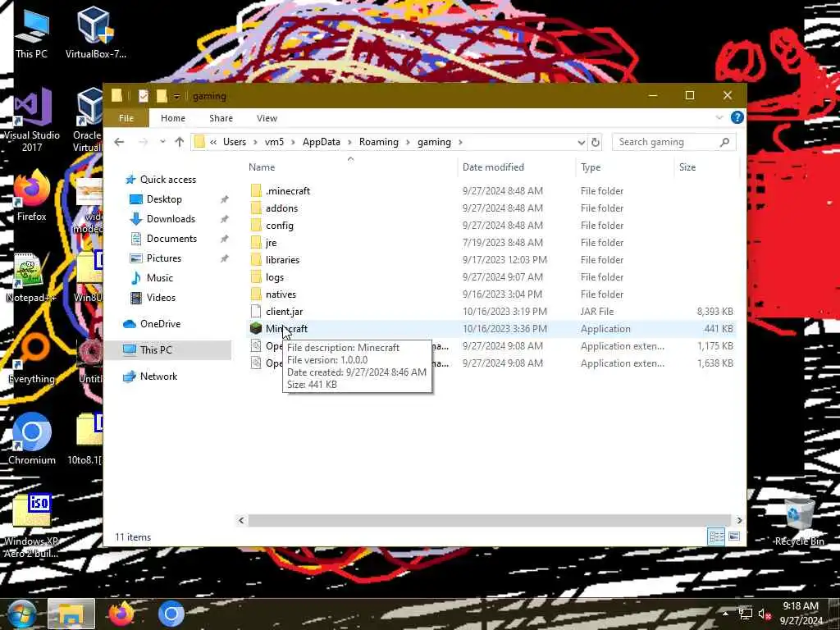Select the addons folder
Viewport: 840px width, 630px height.
click(281, 208)
